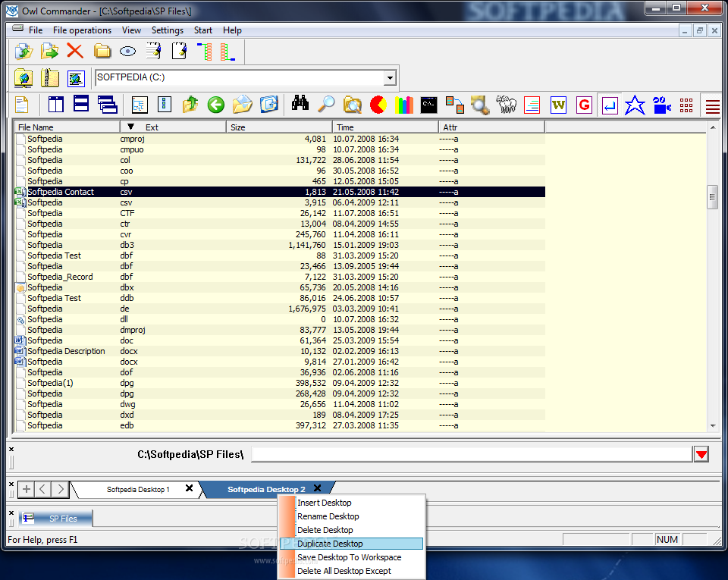Select the Softpedia_Record dbf file
This screenshot has height=580, width=728.
[x=280, y=277]
